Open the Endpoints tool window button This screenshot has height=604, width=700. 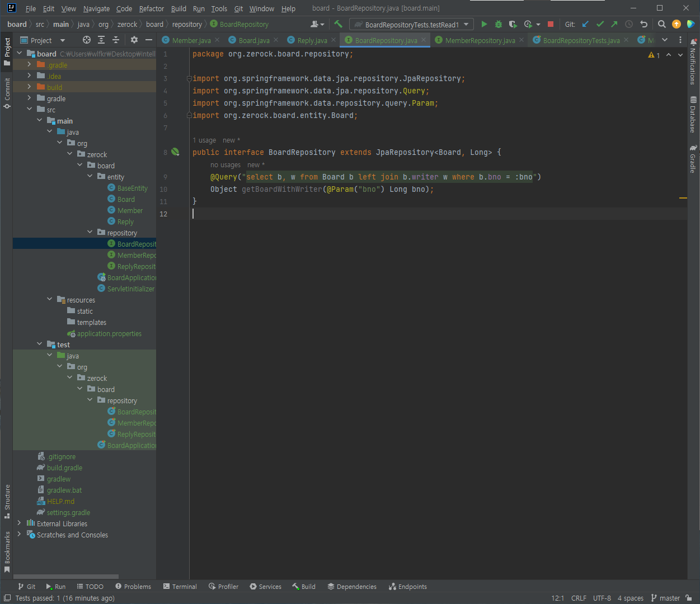pos(408,587)
